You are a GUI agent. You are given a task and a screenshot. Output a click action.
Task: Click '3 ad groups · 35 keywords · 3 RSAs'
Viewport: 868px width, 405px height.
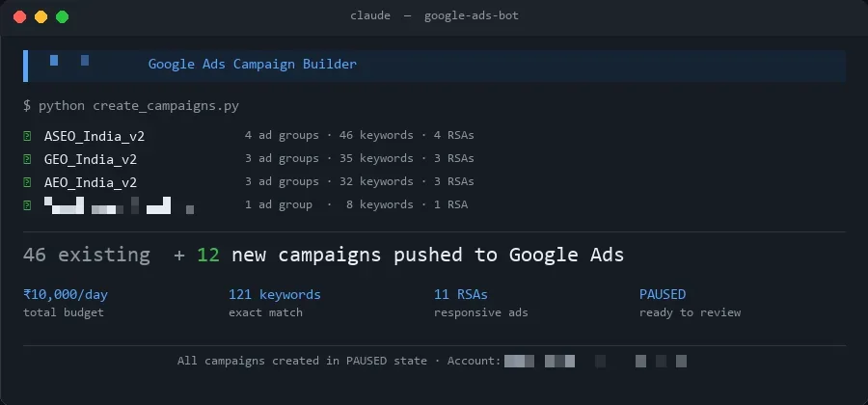tap(360, 158)
